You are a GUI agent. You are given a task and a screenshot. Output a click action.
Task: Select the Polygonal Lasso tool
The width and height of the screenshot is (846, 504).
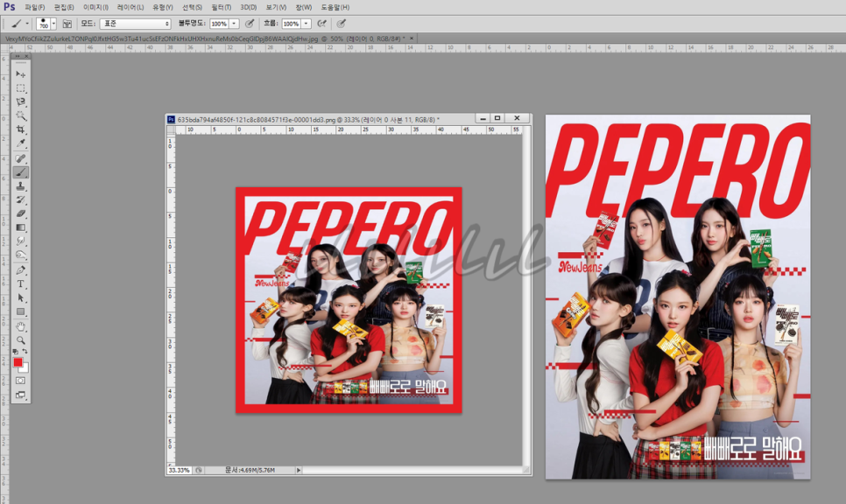20,101
